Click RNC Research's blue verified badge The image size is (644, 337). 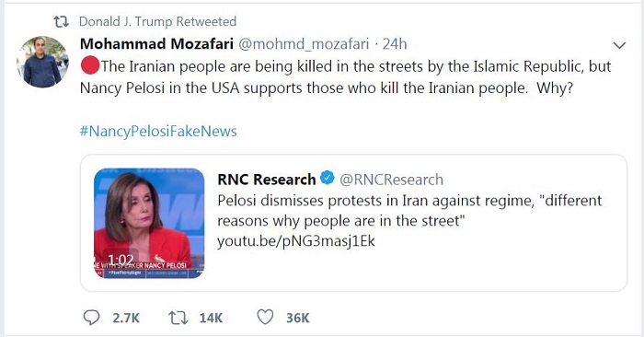click(327, 178)
